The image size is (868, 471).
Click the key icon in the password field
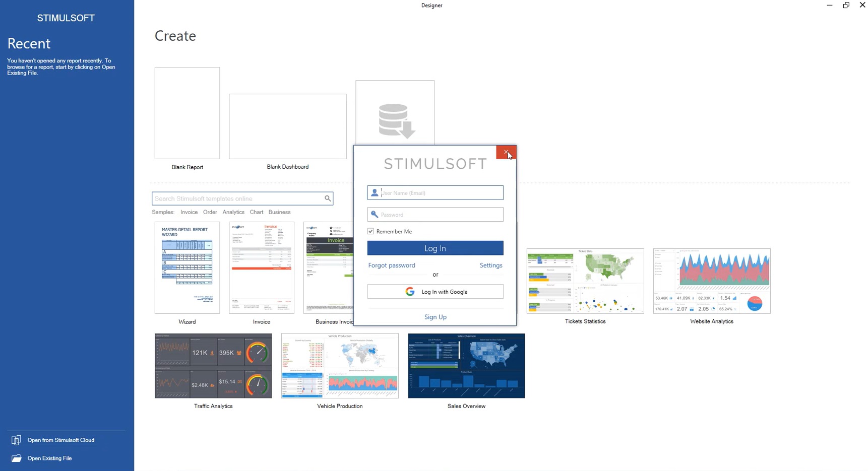click(x=375, y=215)
